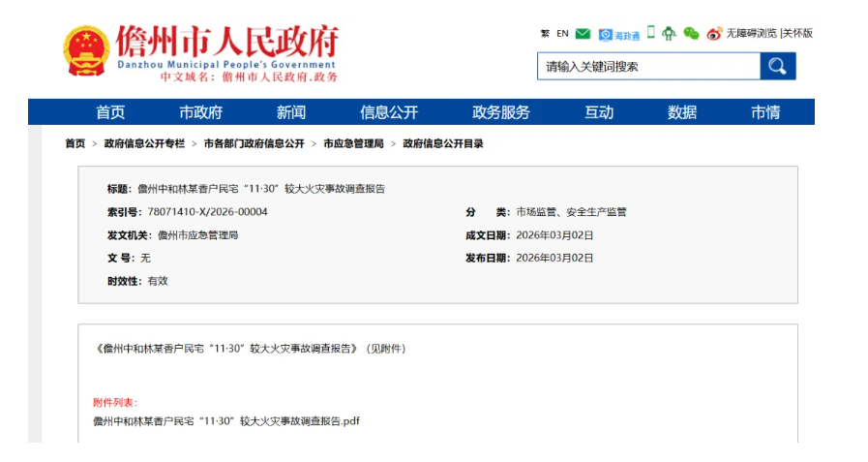Open the 海政通 blue icon link
This screenshot has height=462, width=868.
tap(619, 35)
